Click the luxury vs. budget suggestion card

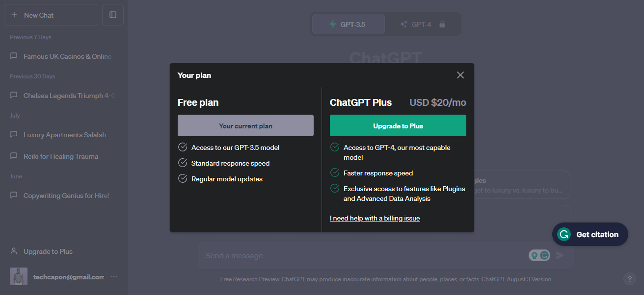(521, 185)
